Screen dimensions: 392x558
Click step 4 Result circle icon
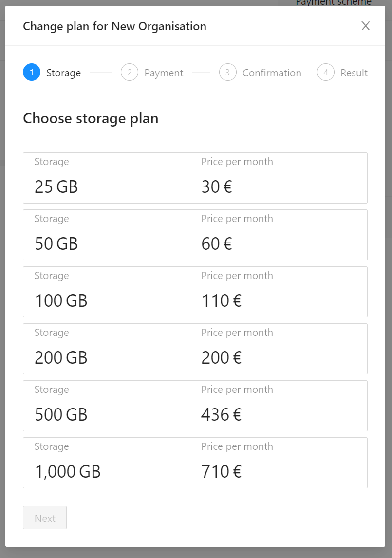click(x=326, y=73)
